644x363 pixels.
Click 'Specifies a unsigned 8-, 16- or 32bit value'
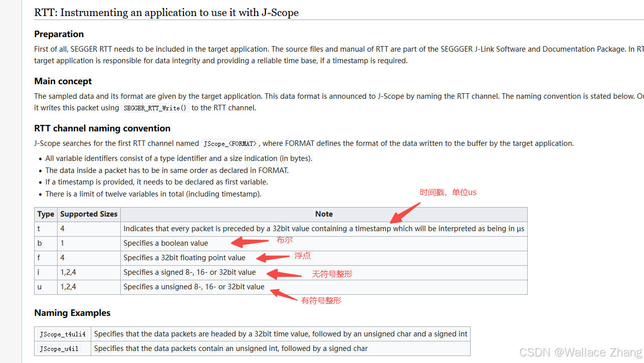tap(194, 287)
